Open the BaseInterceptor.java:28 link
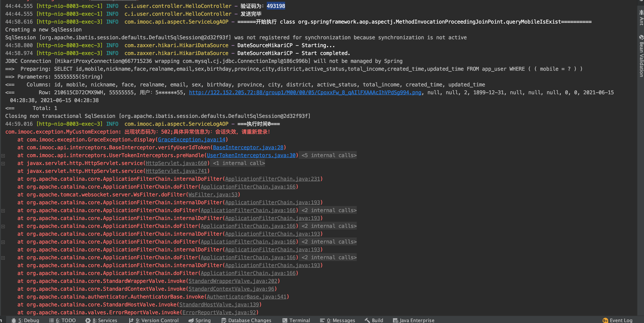 [x=248, y=148]
